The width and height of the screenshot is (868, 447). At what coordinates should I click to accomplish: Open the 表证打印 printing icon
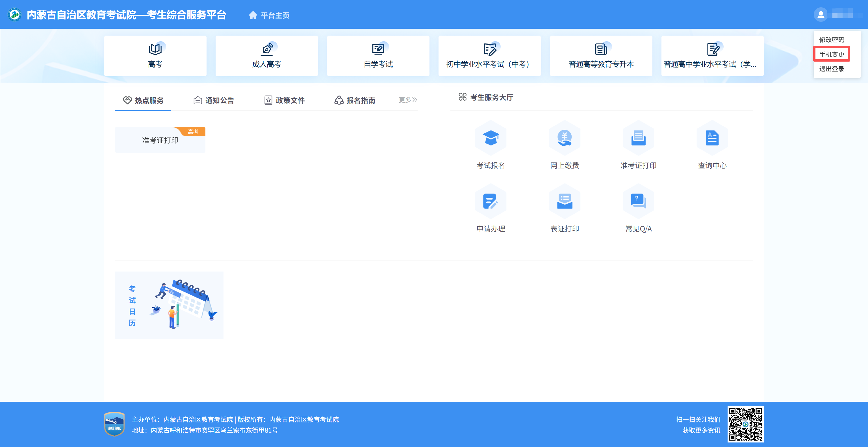(565, 208)
